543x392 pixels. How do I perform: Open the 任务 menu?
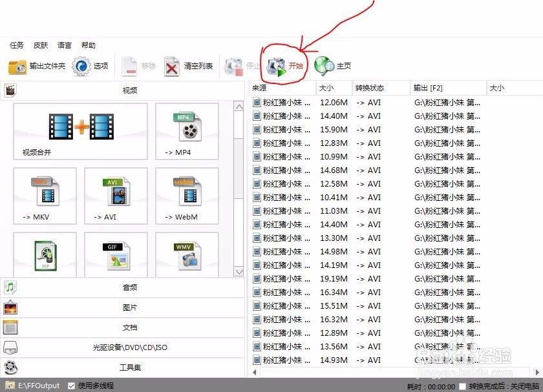(x=17, y=45)
